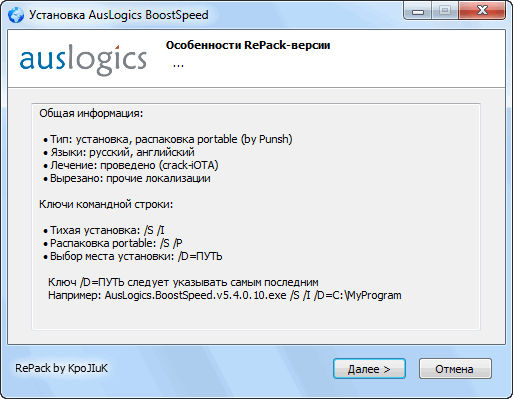Image resolution: width=513 pixels, height=399 pixels.
Task: Click the auslogics logo in the header
Action: point(83,59)
